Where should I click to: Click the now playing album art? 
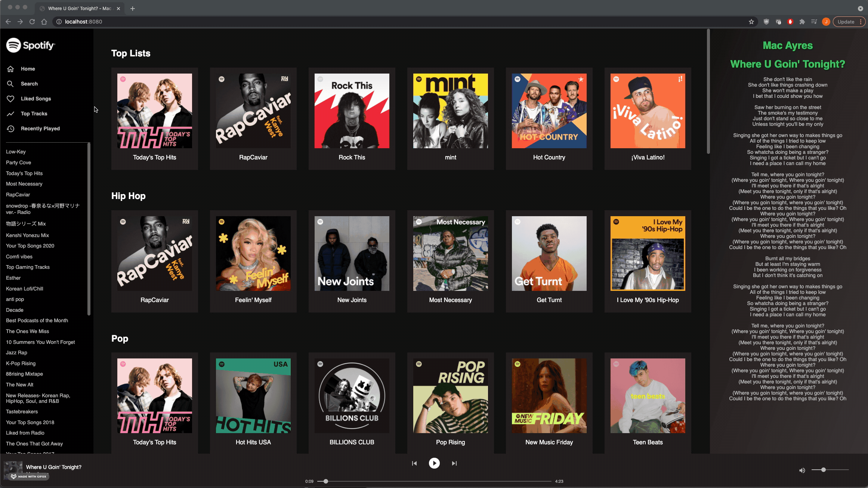[x=13, y=470]
